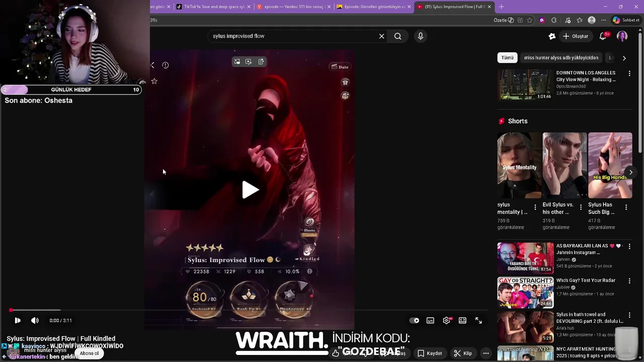Open the browser Sohbet et Copilot button

tap(626, 20)
